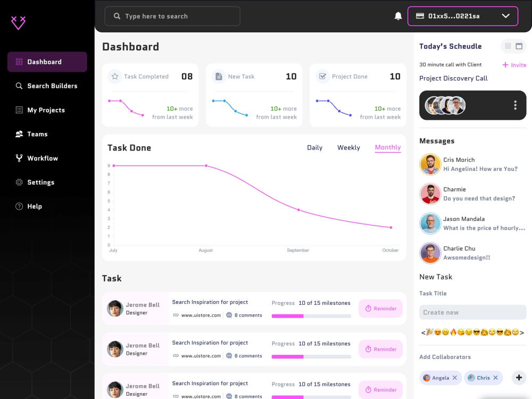Click Jerome Bell's avatar in first task
Screen dimensions: 532x399
point(115,309)
